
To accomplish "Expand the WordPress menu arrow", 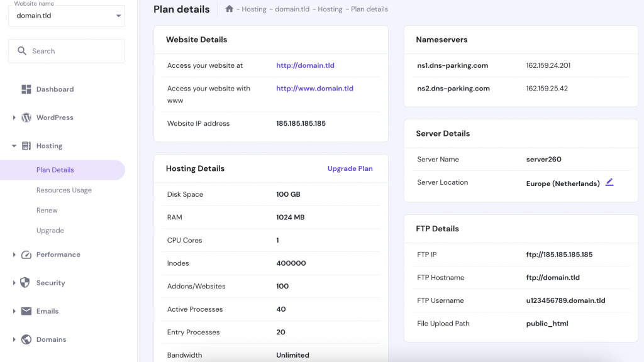I will pos(14,118).
